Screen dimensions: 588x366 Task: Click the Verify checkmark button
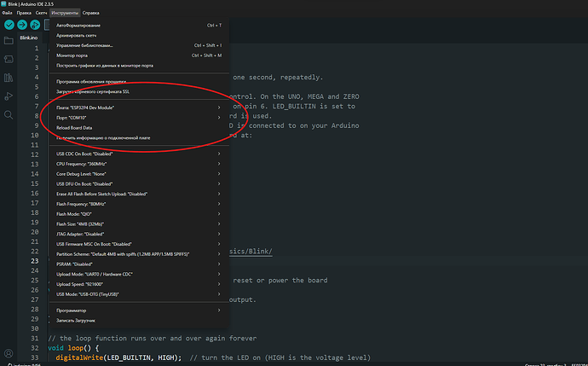9,25
